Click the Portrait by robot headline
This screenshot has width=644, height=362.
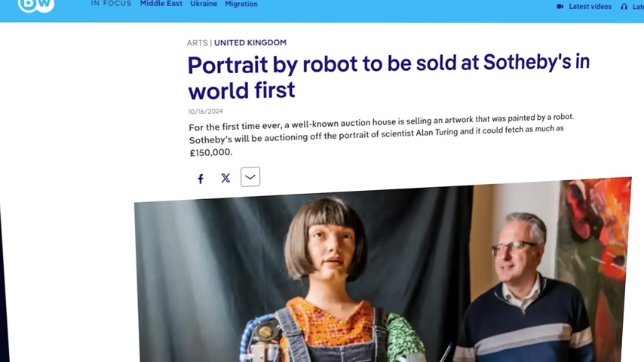tap(388, 77)
